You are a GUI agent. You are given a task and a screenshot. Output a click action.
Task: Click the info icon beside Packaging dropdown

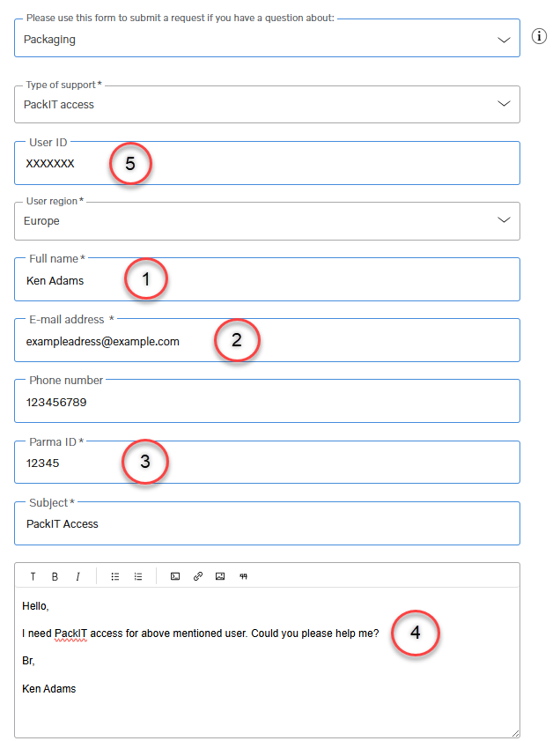click(x=539, y=36)
